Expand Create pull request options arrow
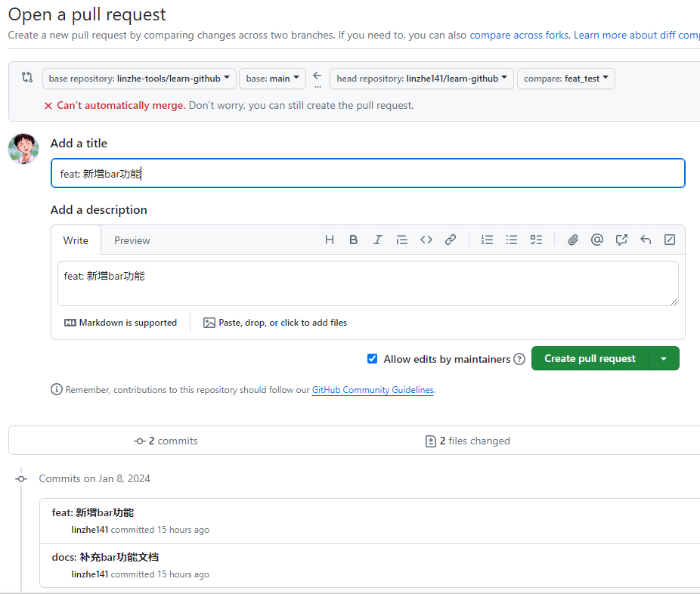 [664, 358]
